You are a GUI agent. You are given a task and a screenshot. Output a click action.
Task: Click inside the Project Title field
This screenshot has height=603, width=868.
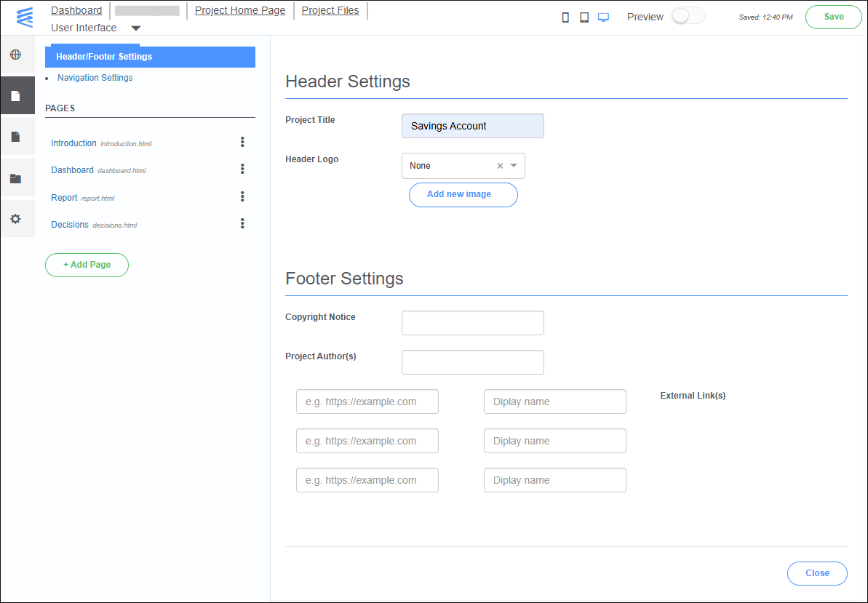[x=472, y=126]
